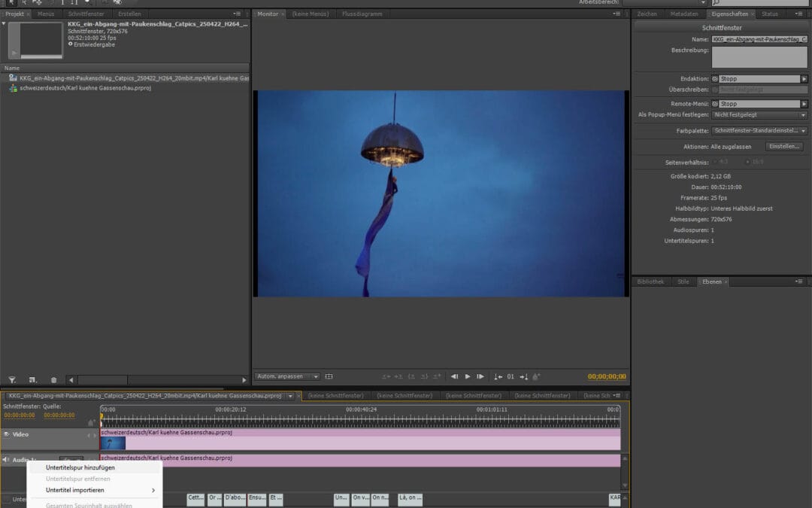Switch to the Flussdiagramm tab
812x508 pixels.
(x=362, y=14)
